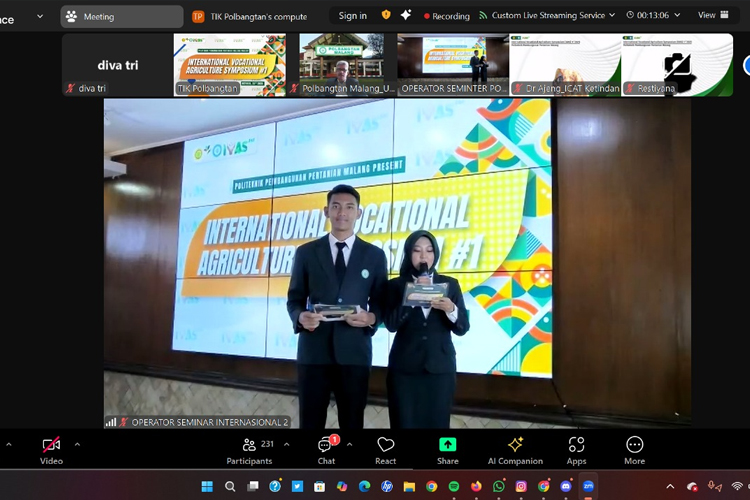
Task: Click the React heart icon
Action: tap(385, 448)
